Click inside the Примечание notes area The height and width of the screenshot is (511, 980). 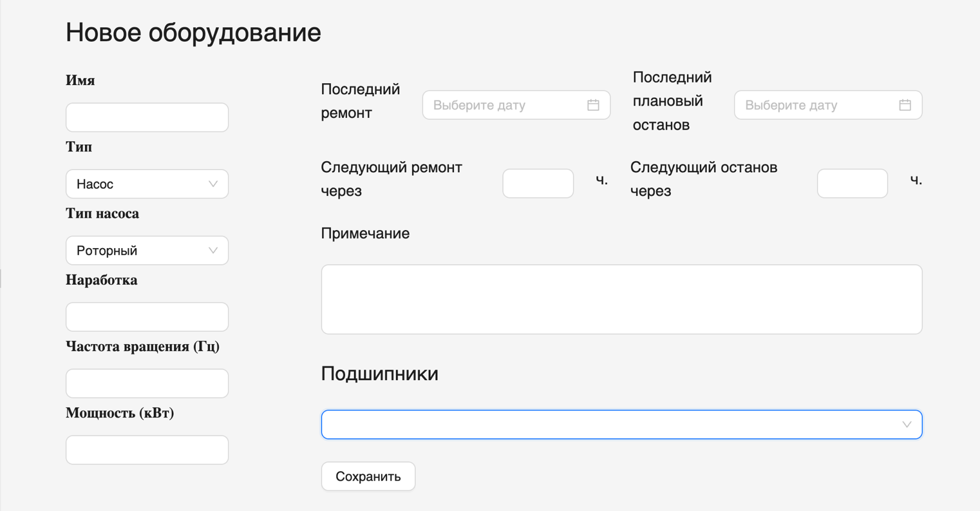(621, 298)
